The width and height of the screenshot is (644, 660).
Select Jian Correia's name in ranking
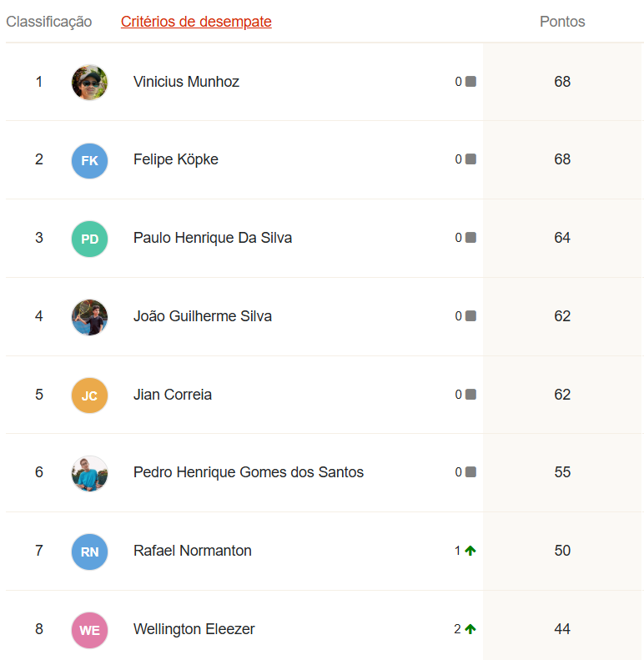[x=173, y=395]
